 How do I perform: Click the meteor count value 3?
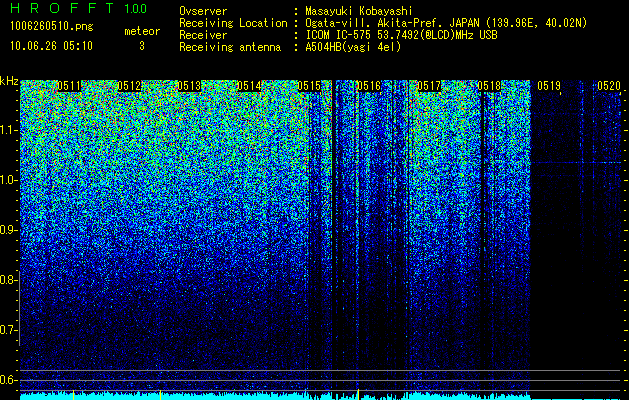(x=142, y=46)
